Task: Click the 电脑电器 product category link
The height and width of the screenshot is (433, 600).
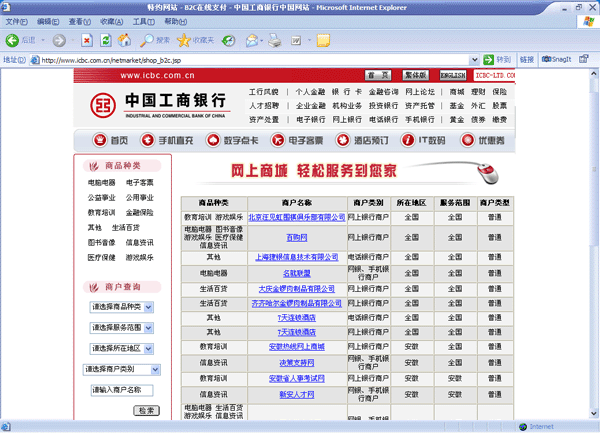Action: (101, 183)
